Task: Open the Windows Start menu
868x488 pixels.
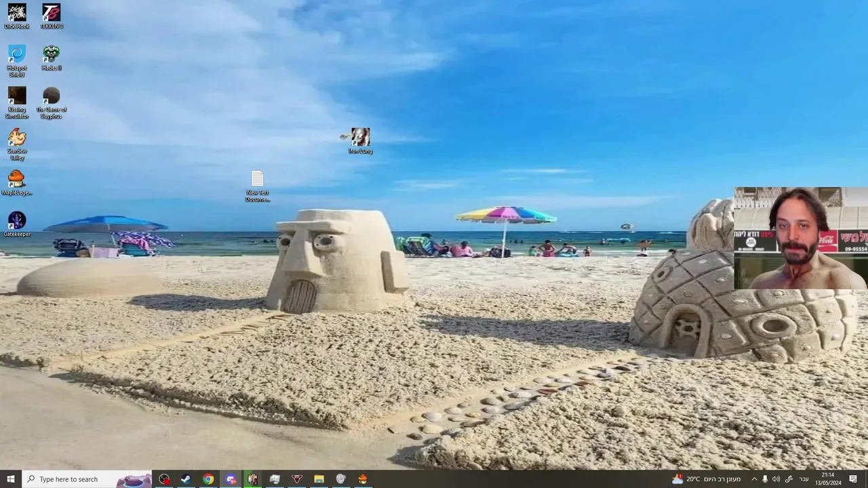Action: 11,479
